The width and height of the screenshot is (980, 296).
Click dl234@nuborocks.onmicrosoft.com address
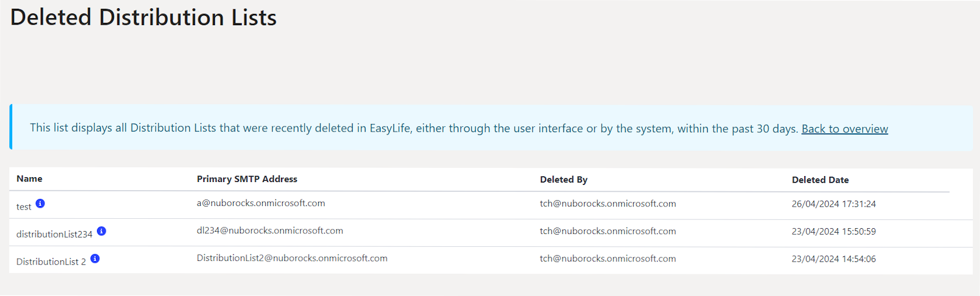click(270, 230)
